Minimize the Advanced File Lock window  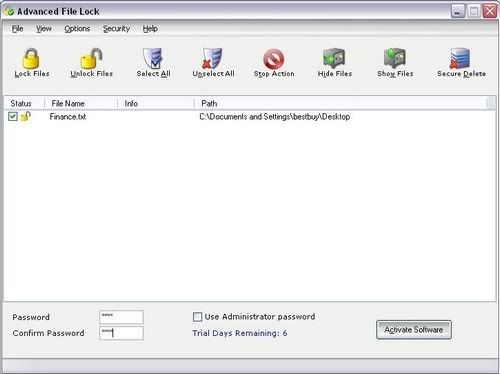point(458,11)
